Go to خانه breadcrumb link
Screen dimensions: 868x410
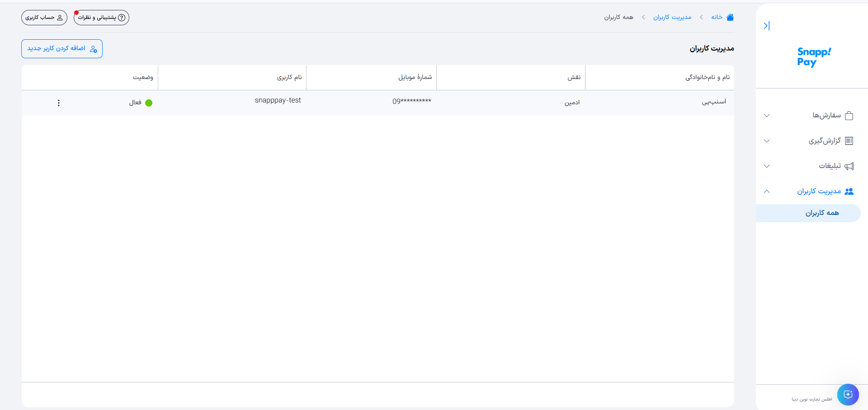tap(717, 17)
